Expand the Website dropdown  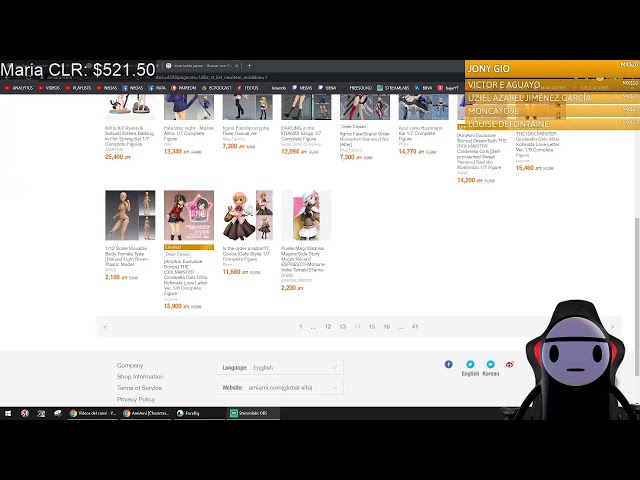coord(280,387)
